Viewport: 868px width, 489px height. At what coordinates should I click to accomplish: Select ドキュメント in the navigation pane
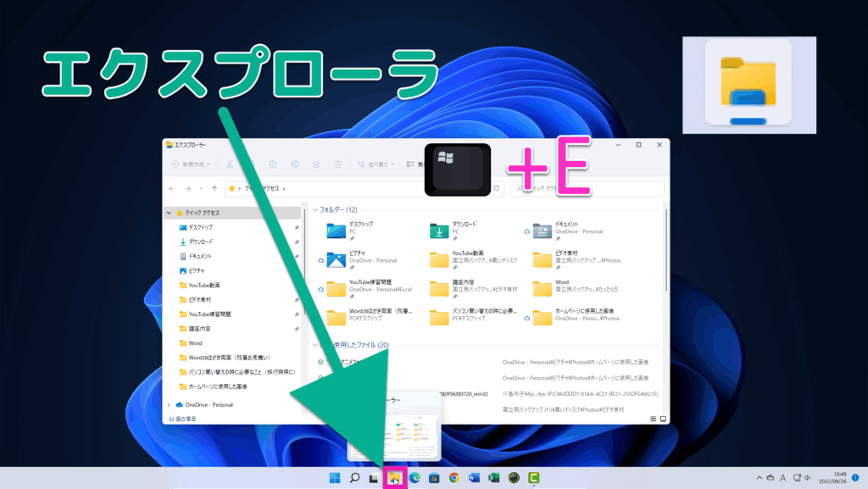(200, 256)
